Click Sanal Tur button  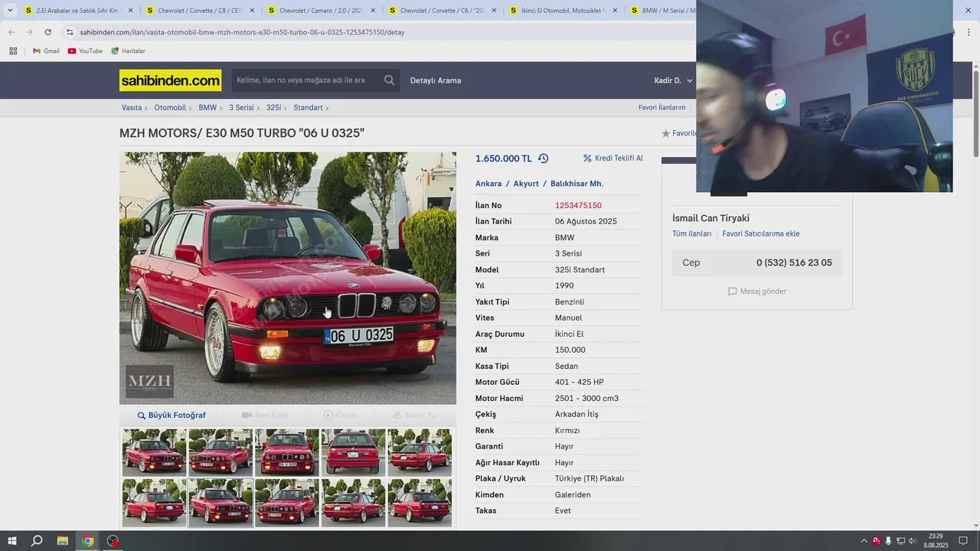(x=416, y=416)
